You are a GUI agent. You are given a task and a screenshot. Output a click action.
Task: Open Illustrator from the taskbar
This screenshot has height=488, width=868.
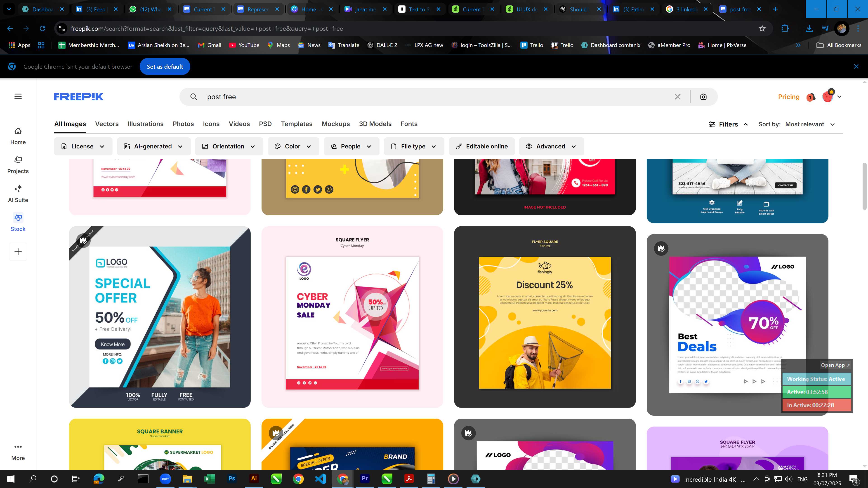point(254,479)
